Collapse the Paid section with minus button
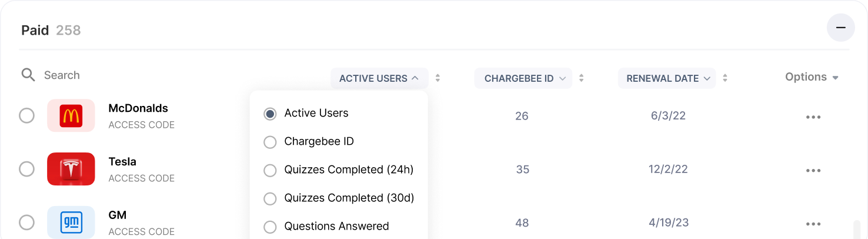 click(840, 28)
